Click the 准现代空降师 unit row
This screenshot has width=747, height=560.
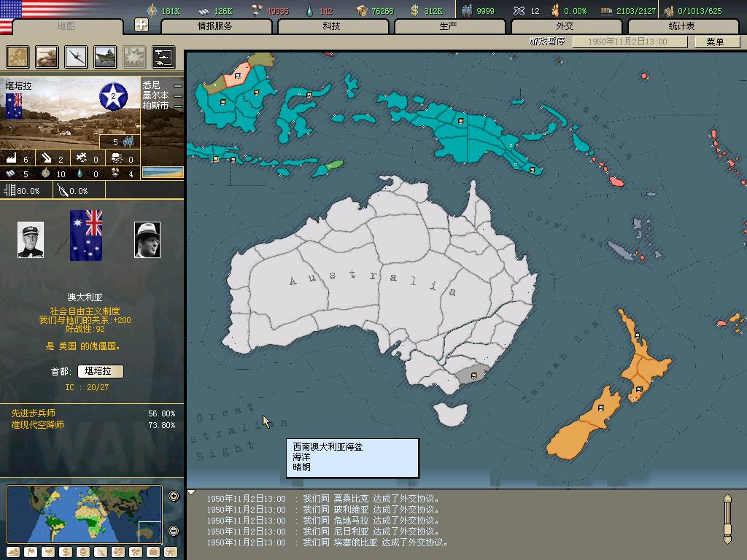tap(93, 425)
